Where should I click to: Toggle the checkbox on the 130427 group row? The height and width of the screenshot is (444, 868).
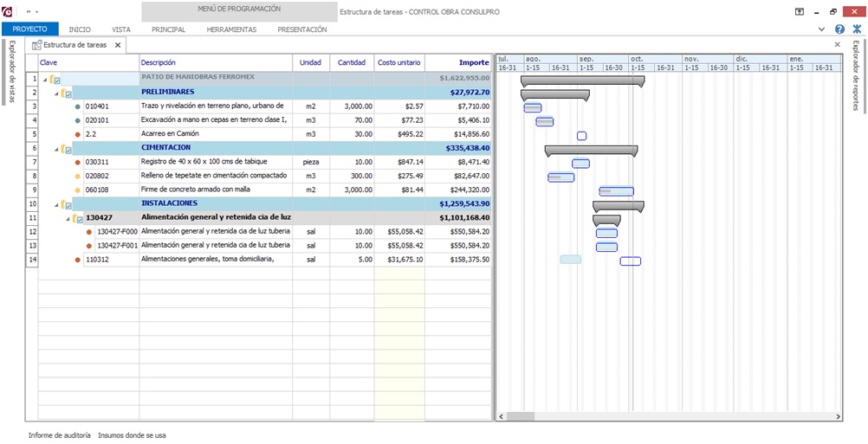79,218
